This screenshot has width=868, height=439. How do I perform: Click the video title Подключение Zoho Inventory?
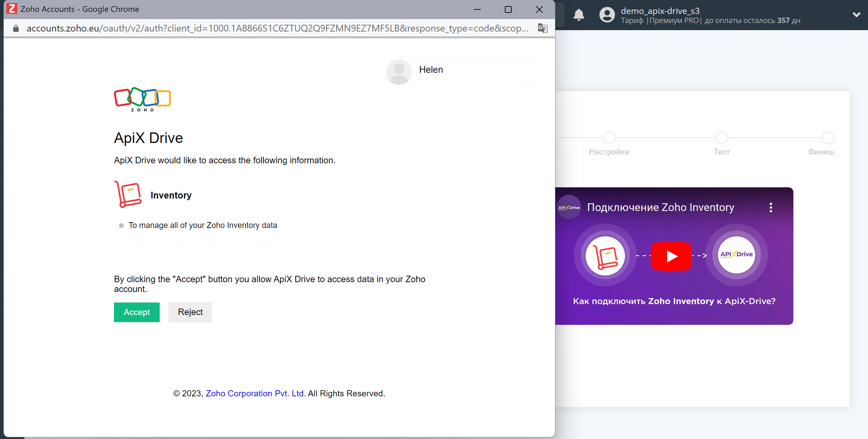coord(660,207)
